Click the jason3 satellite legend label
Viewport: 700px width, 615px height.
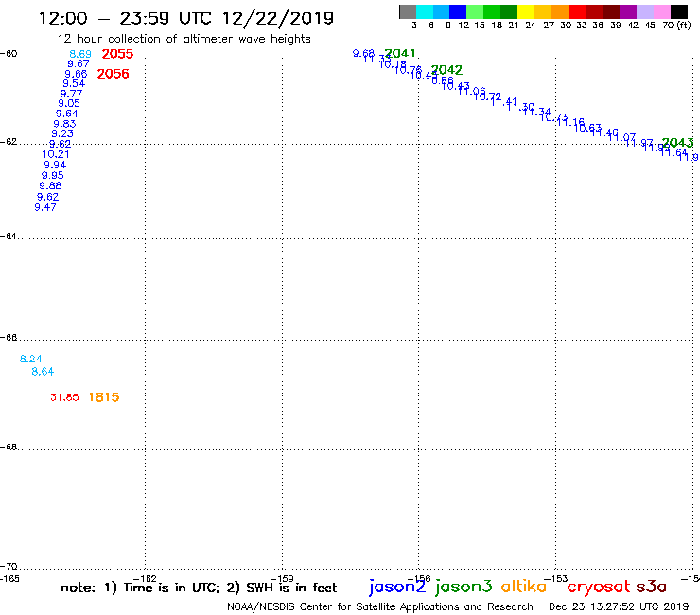point(464,587)
